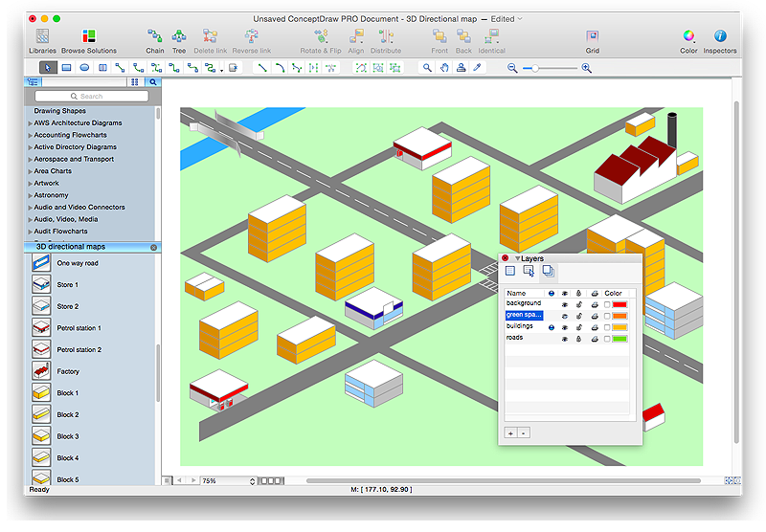Select the Tree connection tool
766x532 pixels.
point(179,36)
